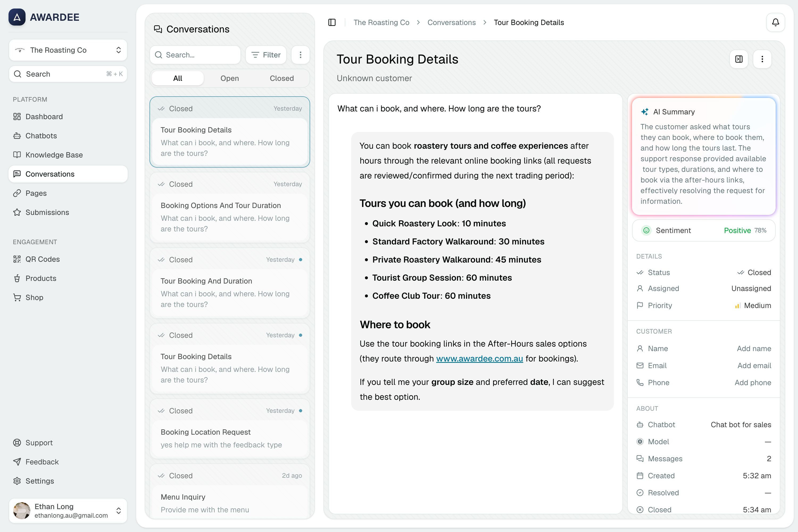Click the Chat bot for sales value
The height and width of the screenshot is (532, 798).
(741, 425)
